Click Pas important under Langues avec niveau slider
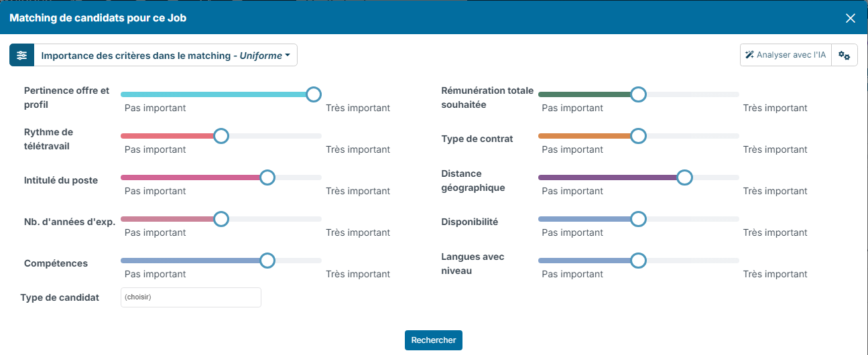 (572, 274)
